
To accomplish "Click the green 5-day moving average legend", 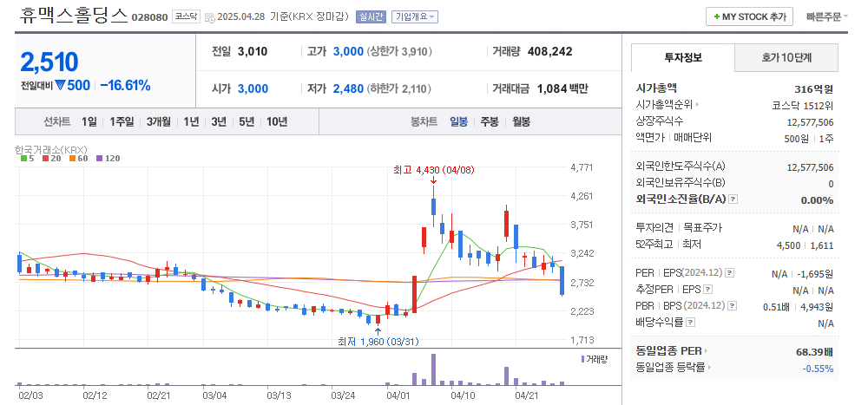I will pyautogui.click(x=27, y=158).
